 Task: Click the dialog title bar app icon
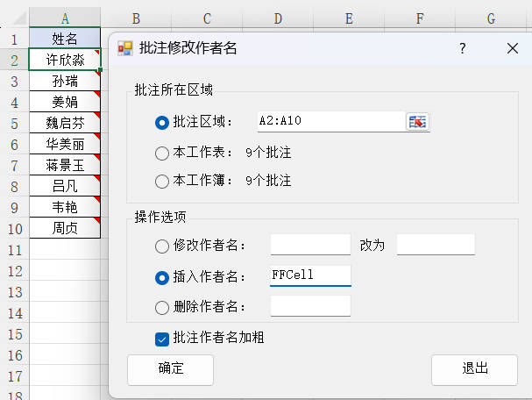[125, 49]
